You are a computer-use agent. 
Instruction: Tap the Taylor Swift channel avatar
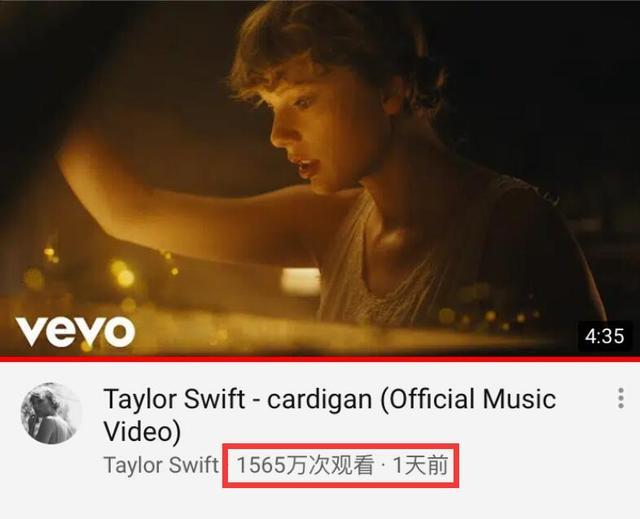pyautogui.click(x=51, y=413)
